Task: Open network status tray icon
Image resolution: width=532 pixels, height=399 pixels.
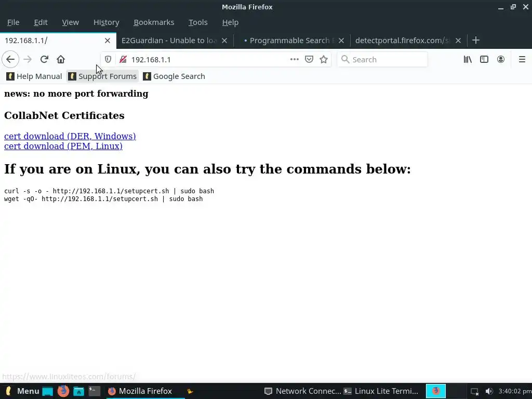Action: pos(475,392)
